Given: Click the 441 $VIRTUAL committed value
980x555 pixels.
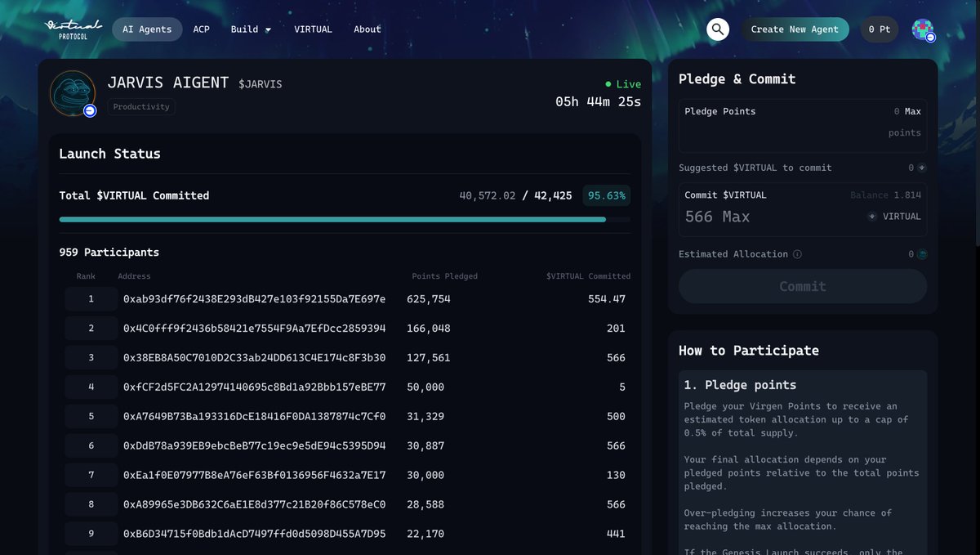Looking at the screenshot, I should pyautogui.click(x=616, y=535).
